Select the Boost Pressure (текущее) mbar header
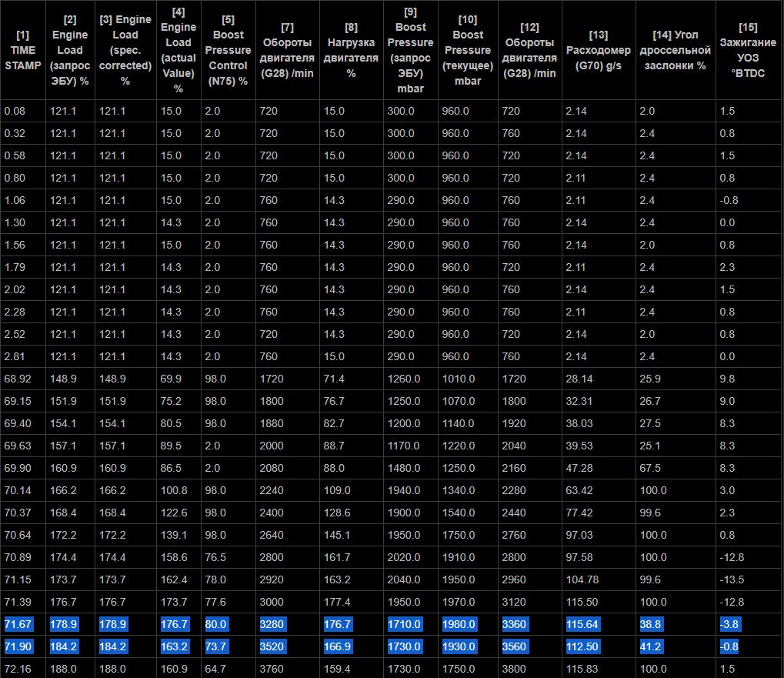Image resolution: width=784 pixels, height=678 pixels. (x=468, y=50)
